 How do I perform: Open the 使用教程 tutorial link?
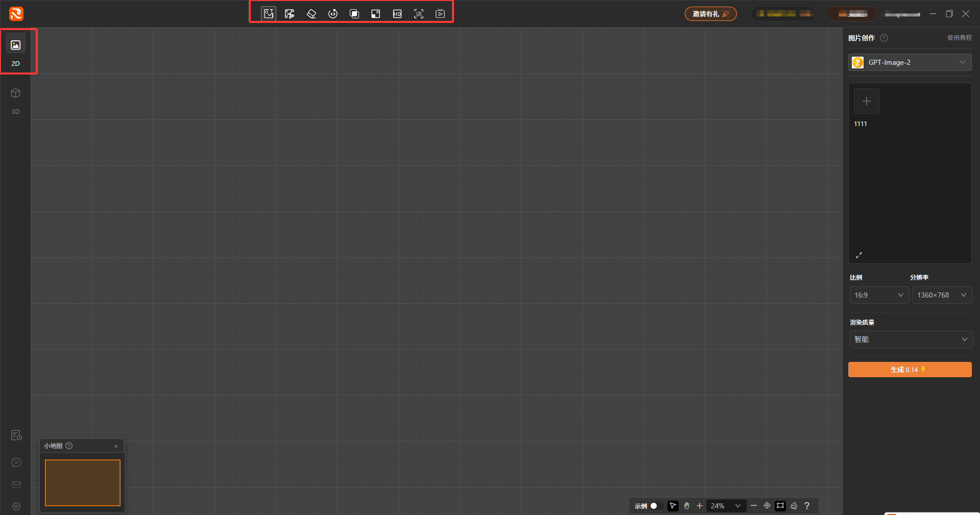coord(960,38)
